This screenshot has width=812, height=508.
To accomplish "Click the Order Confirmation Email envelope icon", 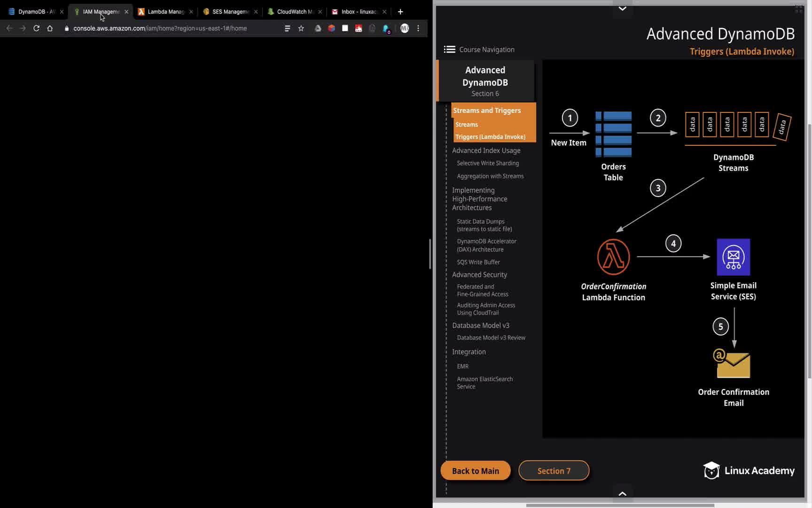I will click(x=732, y=363).
